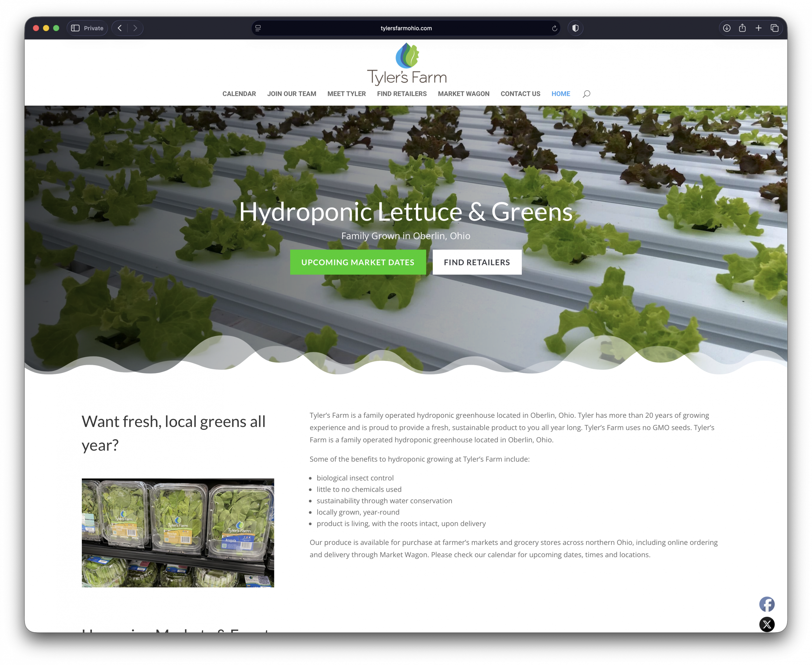Viewport: 812px width, 665px height.
Task: Open the Calendar menu item
Action: (x=239, y=94)
